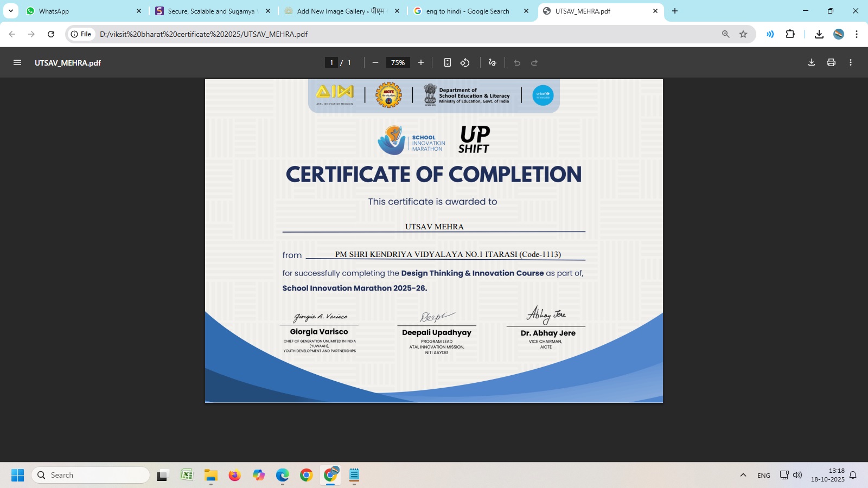The width and height of the screenshot is (868, 488).
Task: Print the certificate PDF
Action: (831, 62)
